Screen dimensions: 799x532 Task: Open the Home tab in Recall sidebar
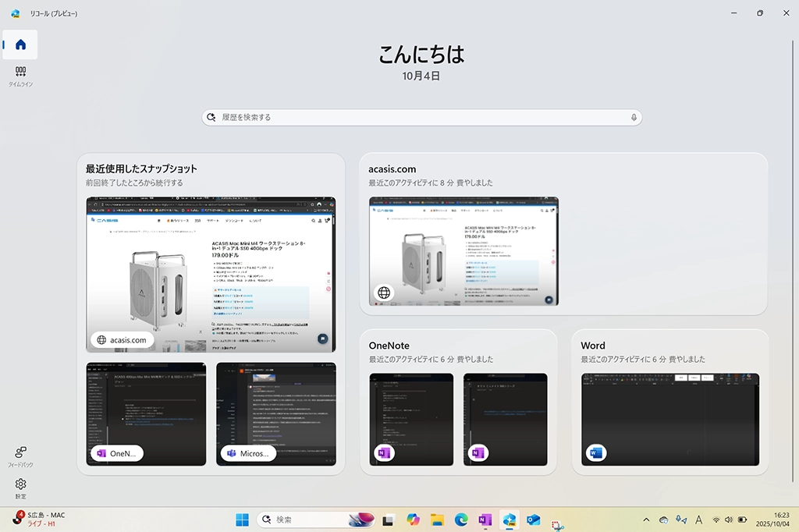[20, 44]
